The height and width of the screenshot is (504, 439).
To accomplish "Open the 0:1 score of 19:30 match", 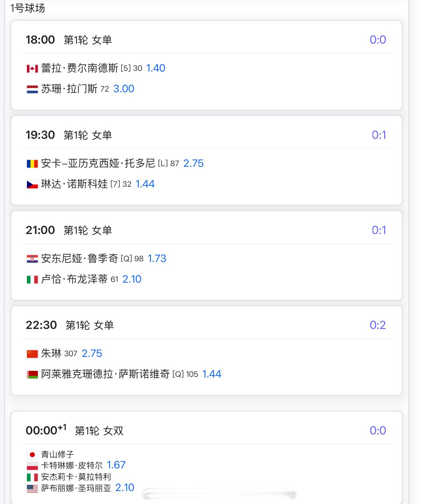I will point(379,135).
